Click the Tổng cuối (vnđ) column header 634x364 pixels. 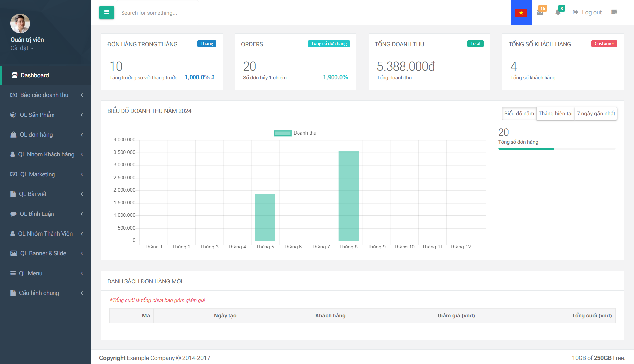click(x=547, y=316)
